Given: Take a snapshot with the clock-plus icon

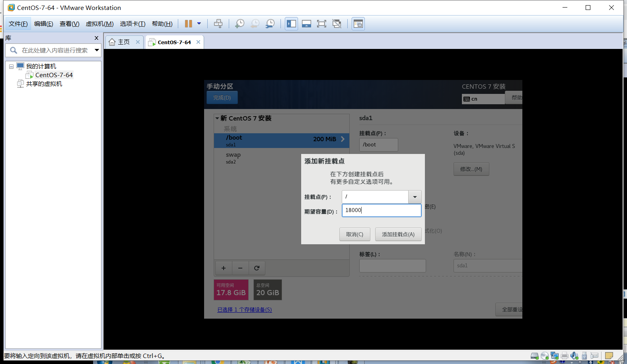Looking at the screenshot, I should tap(240, 24).
